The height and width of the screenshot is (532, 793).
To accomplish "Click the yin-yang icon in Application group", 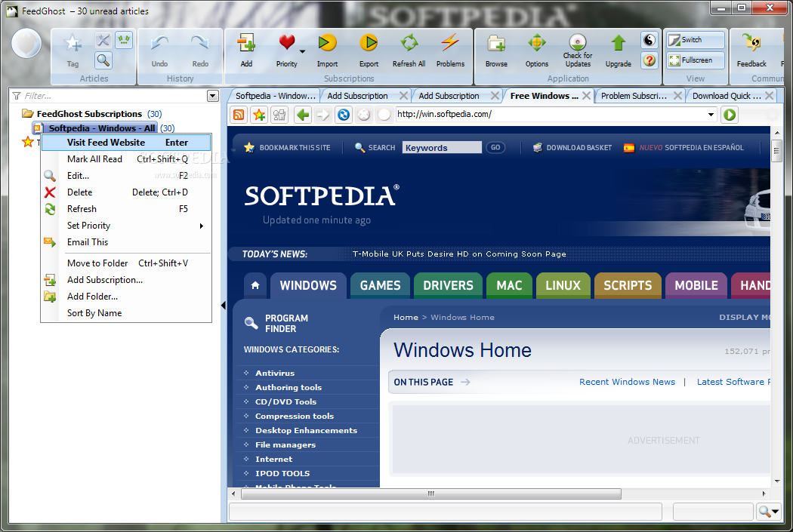I will pyautogui.click(x=650, y=40).
